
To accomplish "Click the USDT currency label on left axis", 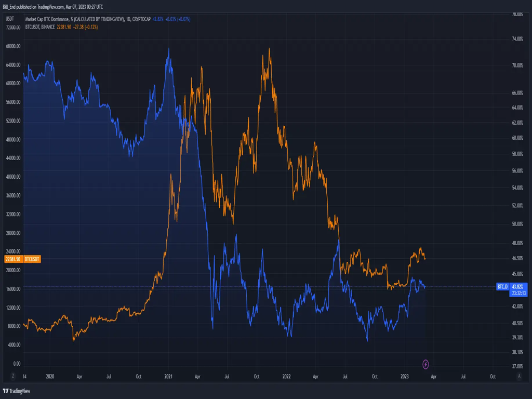I will click(x=9, y=19).
